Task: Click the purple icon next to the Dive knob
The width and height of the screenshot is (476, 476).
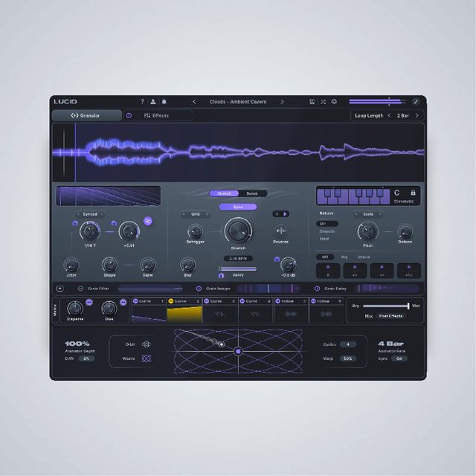Action: point(123,302)
